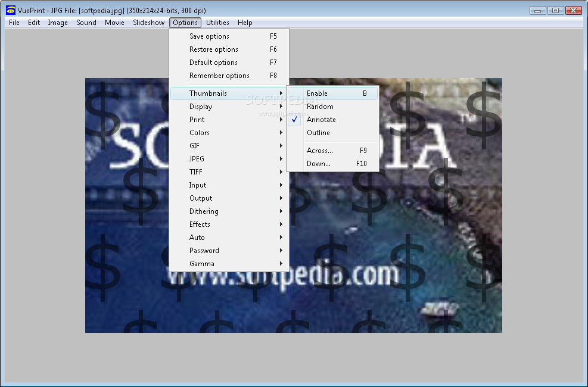588x387 pixels.
Task: Expand the Colors submenu
Action: point(229,133)
